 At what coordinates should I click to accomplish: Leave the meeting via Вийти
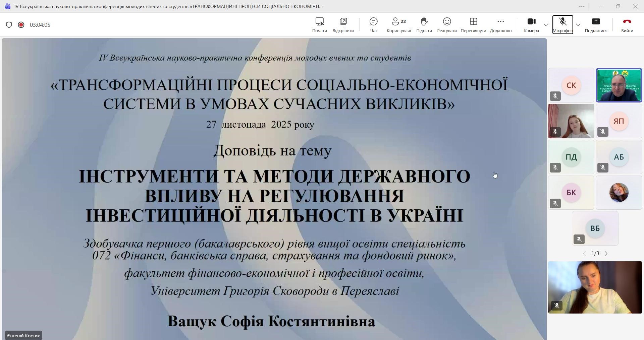point(627,25)
